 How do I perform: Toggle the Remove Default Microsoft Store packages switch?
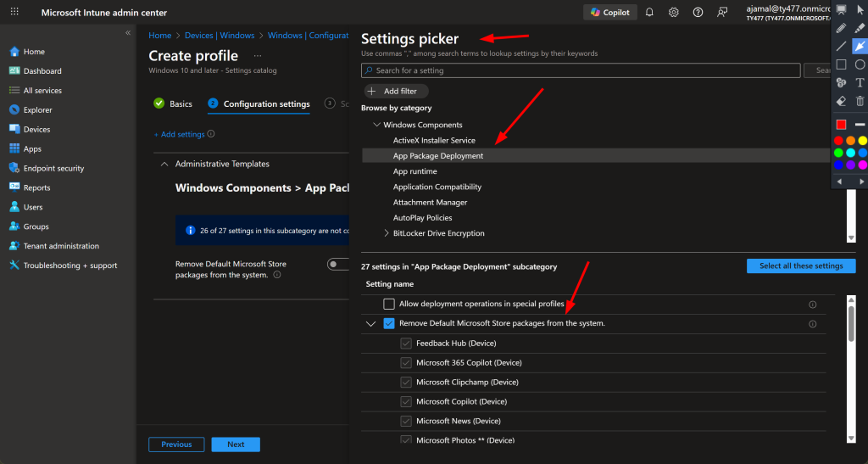(x=337, y=265)
